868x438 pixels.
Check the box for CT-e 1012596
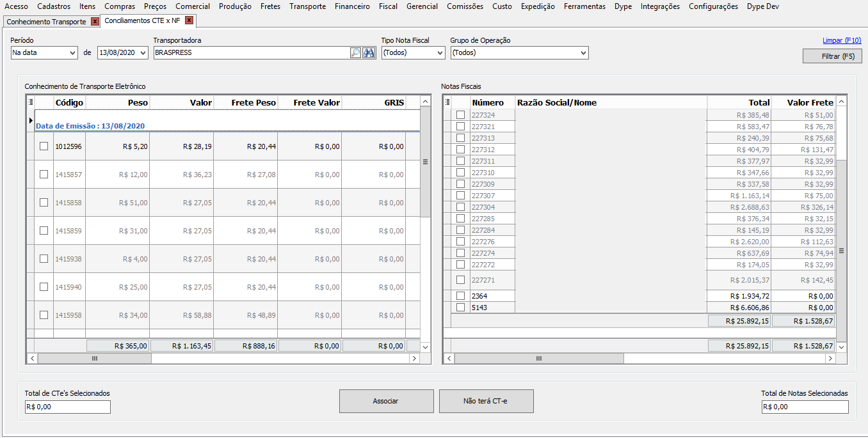coord(44,146)
